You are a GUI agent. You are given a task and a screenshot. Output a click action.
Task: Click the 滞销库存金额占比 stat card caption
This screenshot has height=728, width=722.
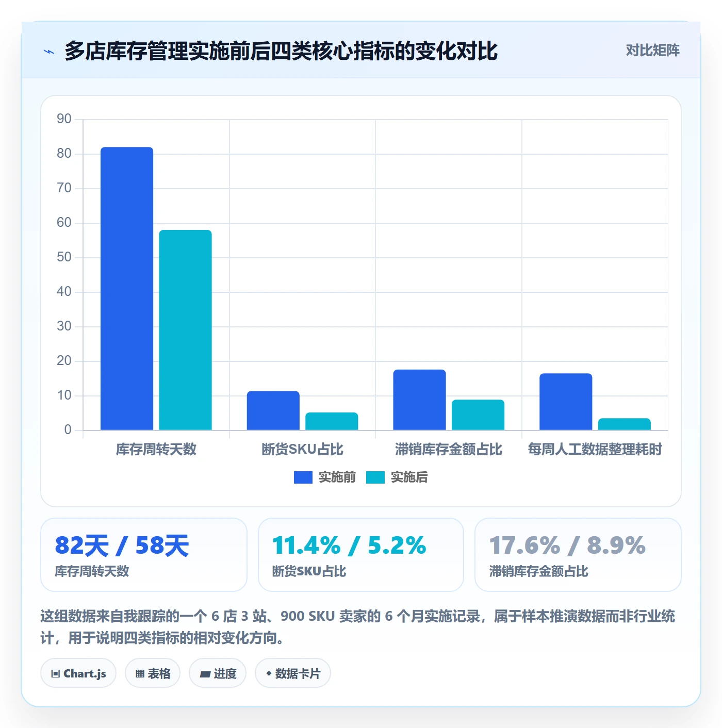coord(538,571)
